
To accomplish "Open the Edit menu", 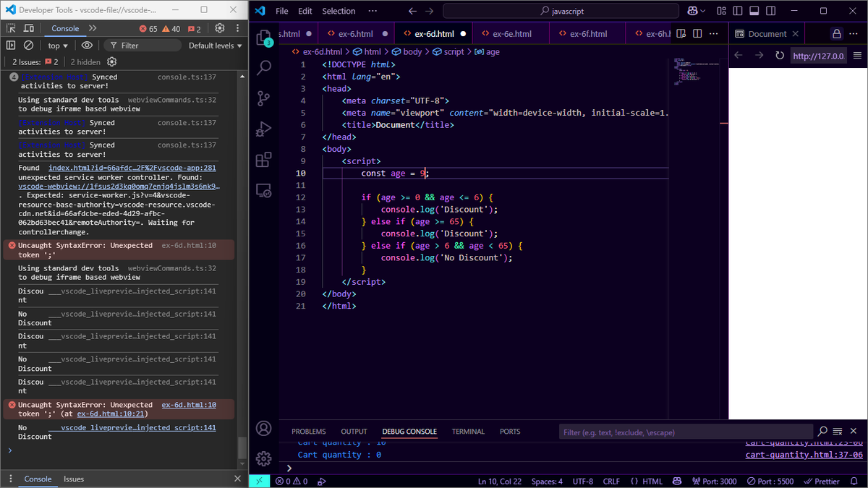I will point(305,11).
